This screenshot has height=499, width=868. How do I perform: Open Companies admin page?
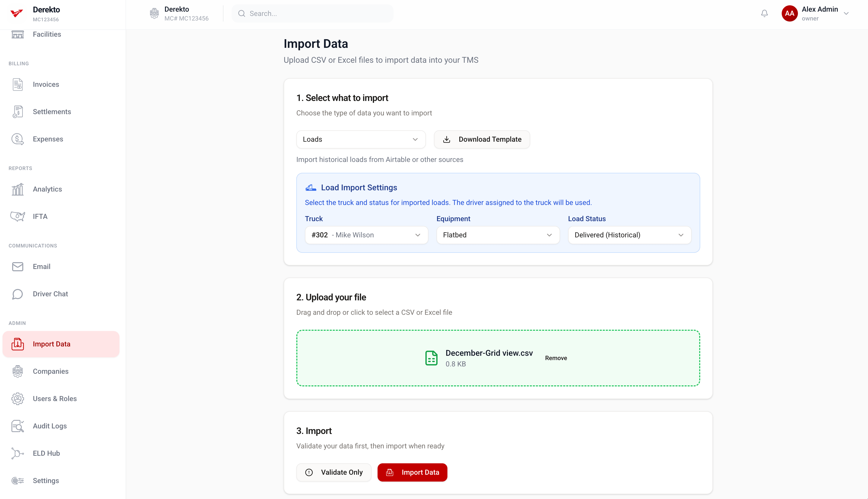(51, 371)
